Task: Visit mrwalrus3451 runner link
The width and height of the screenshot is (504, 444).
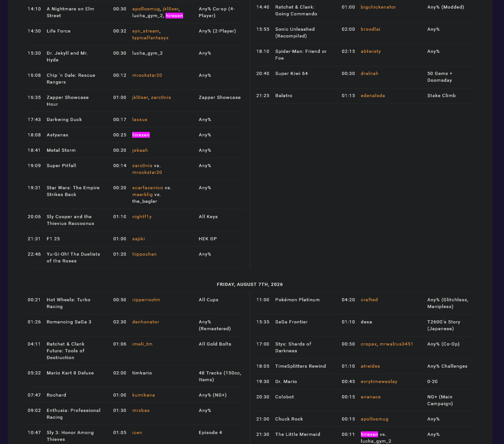Action: tap(396, 344)
